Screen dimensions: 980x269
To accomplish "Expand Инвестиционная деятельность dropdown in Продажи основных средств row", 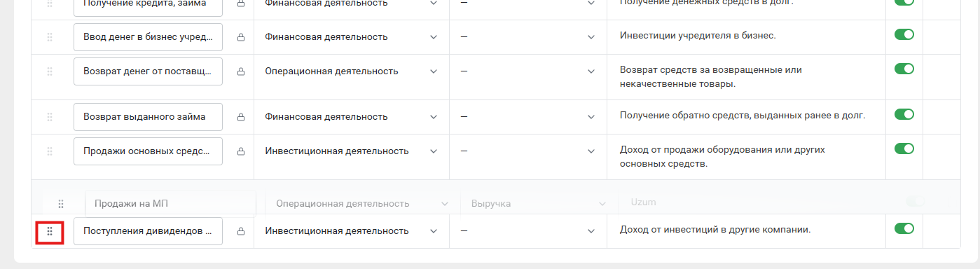I will pyautogui.click(x=352, y=151).
